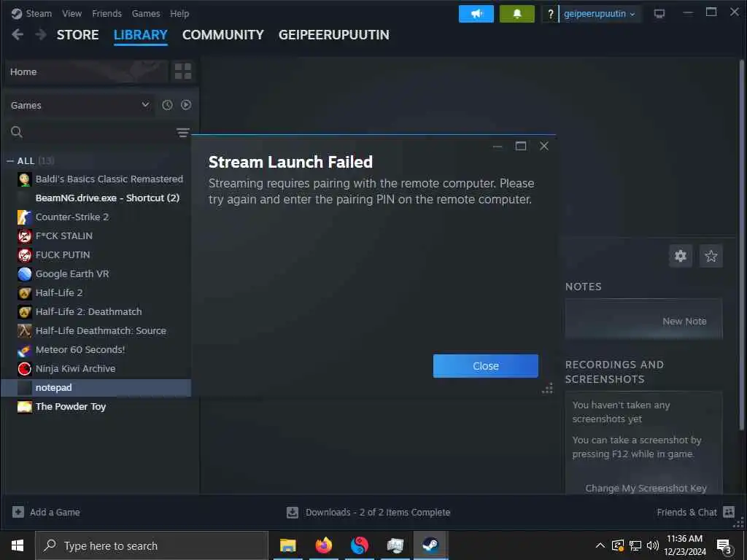
Task: Open the GEIPEERUPUUTIN profile tab
Action: (334, 35)
